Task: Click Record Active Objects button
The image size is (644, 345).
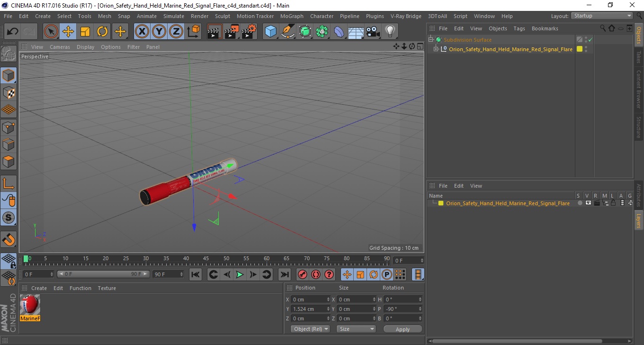Action: 302,274
